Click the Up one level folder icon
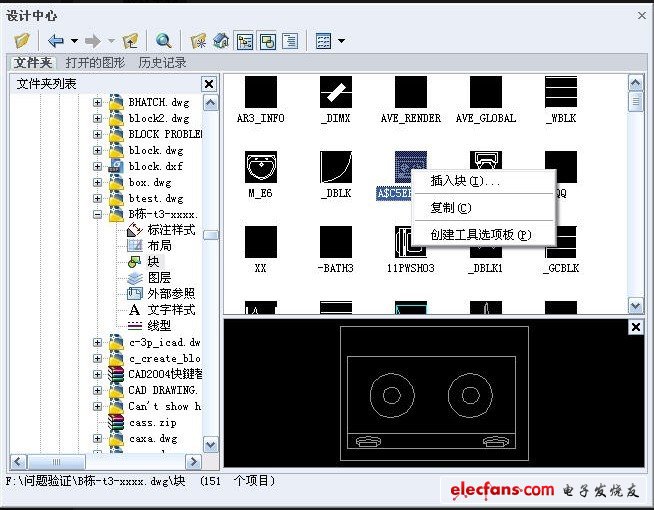 [x=130, y=41]
